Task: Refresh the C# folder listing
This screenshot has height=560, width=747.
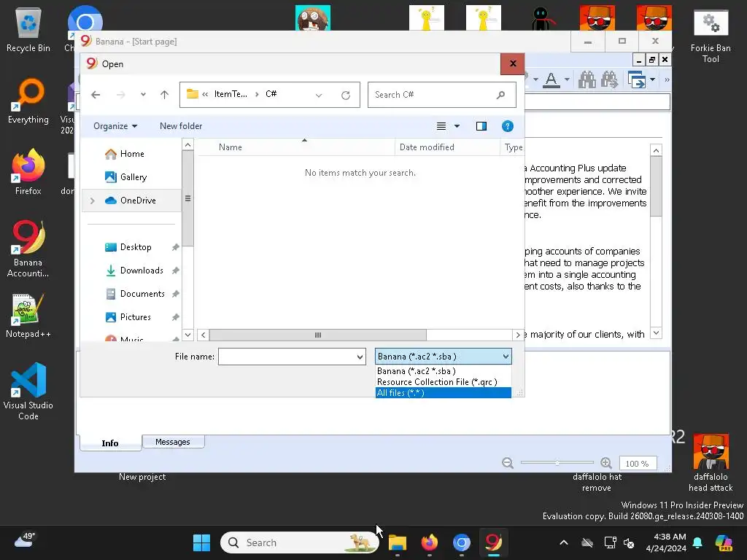Action: 346,96
